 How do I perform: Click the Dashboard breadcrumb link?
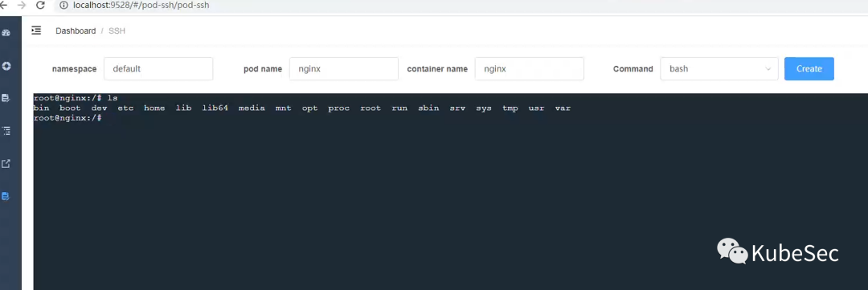(x=76, y=31)
